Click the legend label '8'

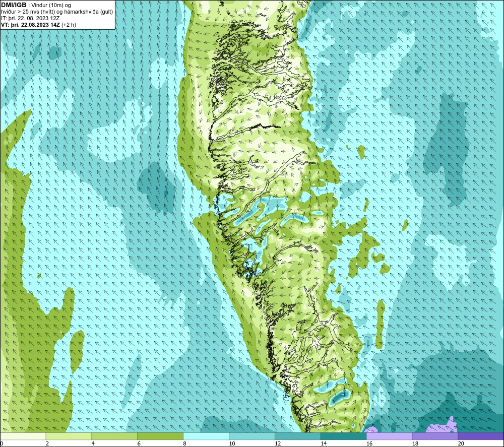(184, 443)
